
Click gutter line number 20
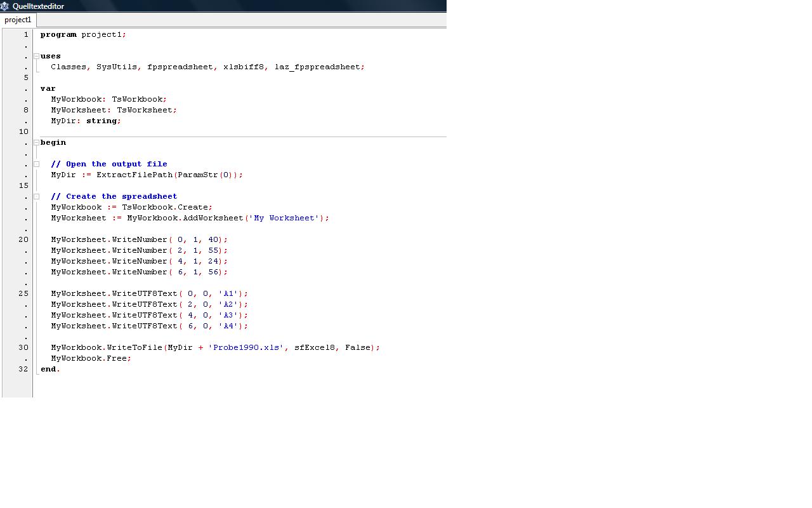click(x=23, y=240)
